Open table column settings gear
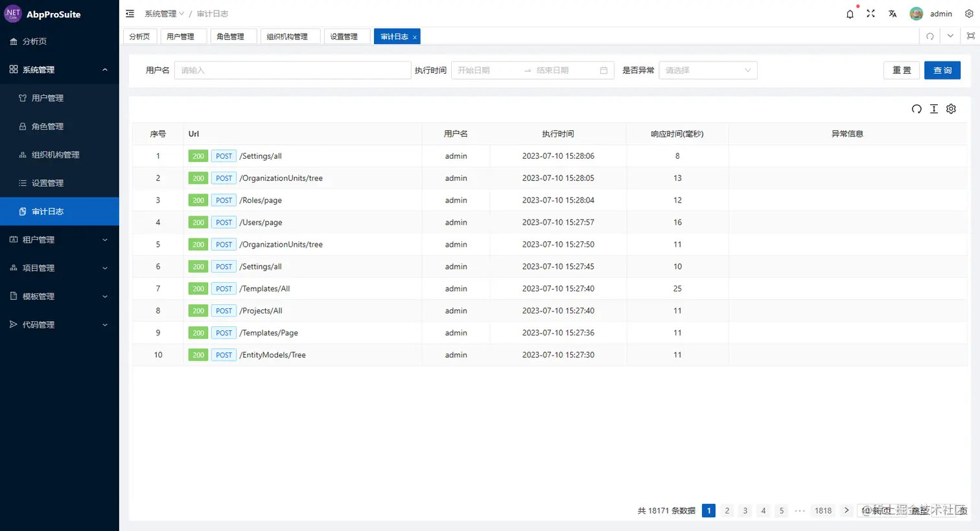Image resolution: width=980 pixels, height=531 pixels. coord(951,109)
